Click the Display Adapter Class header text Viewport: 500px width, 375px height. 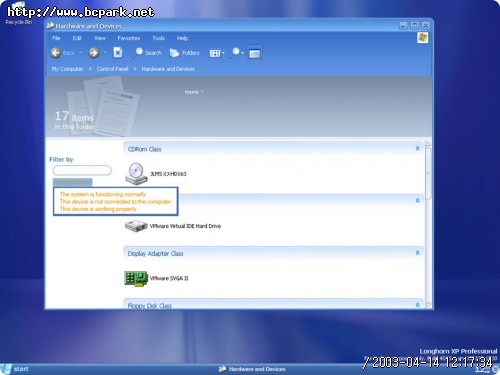click(x=156, y=254)
